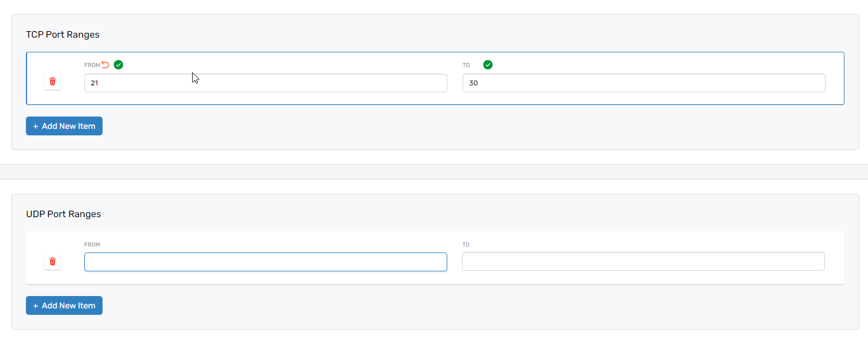This screenshot has width=868, height=339.
Task: Click the orange undo arrow beside FROM
Action: (x=105, y=65)
